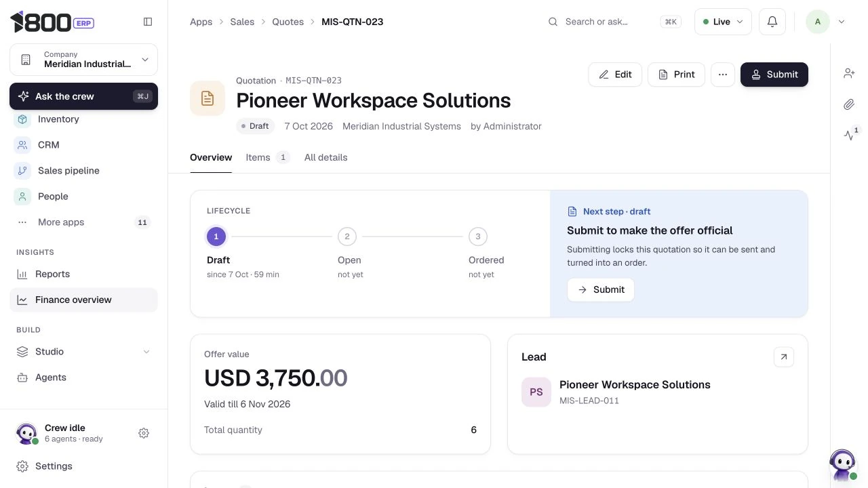Open Reports in Insights
The image size is (868, 488).
[84, 274]
